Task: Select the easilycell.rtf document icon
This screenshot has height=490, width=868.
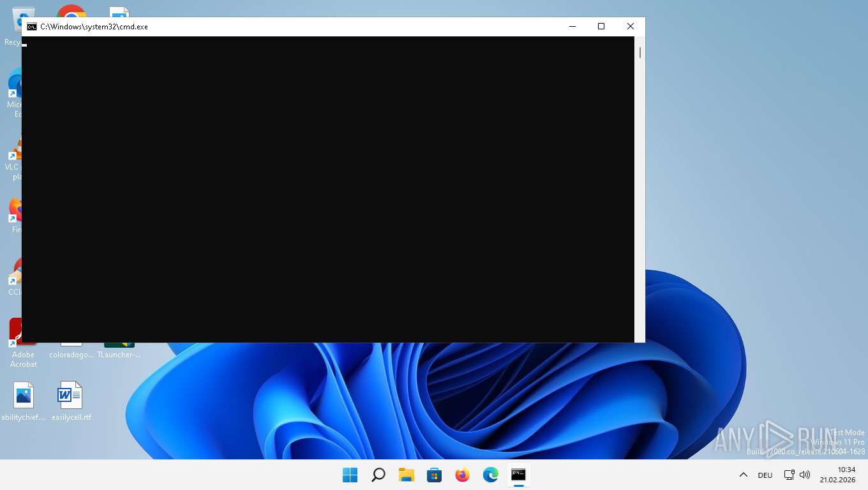Action: click(71, 402)
